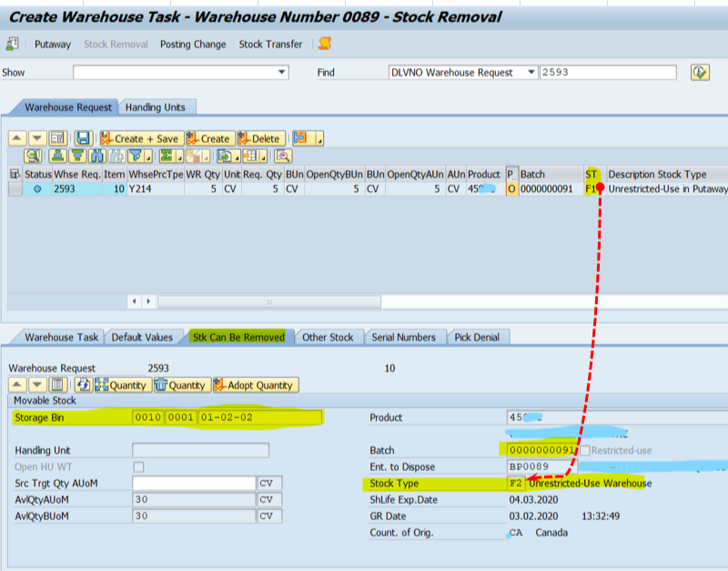Screen dimensions: 728x571
Task: Click the Stock Type field showing F2
Action: (516, 484)
